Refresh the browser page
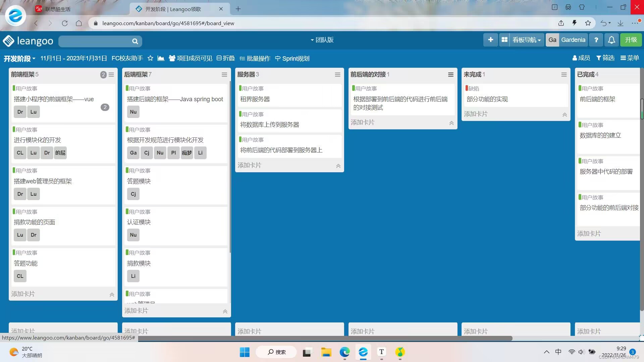The image size is (644, 362). (x=65, y=23)
